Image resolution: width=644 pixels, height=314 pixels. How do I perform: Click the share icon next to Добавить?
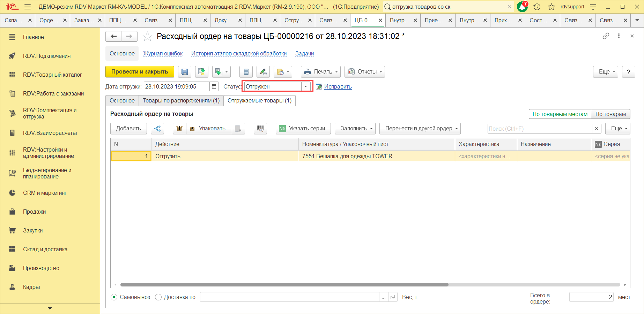157,129
